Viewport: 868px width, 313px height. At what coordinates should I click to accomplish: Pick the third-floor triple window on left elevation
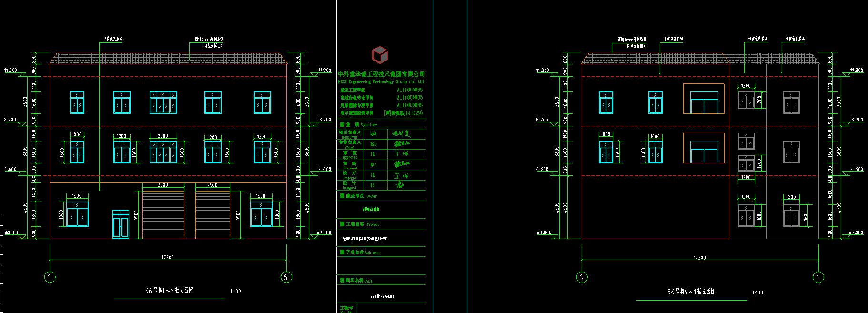[163, 102]
